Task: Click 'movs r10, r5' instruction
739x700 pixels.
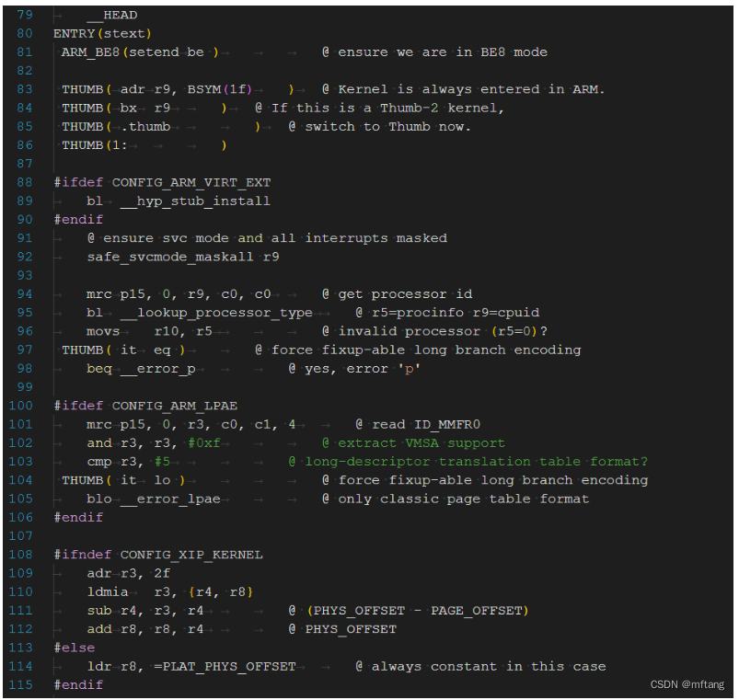Action: click(x=149, y=332)
